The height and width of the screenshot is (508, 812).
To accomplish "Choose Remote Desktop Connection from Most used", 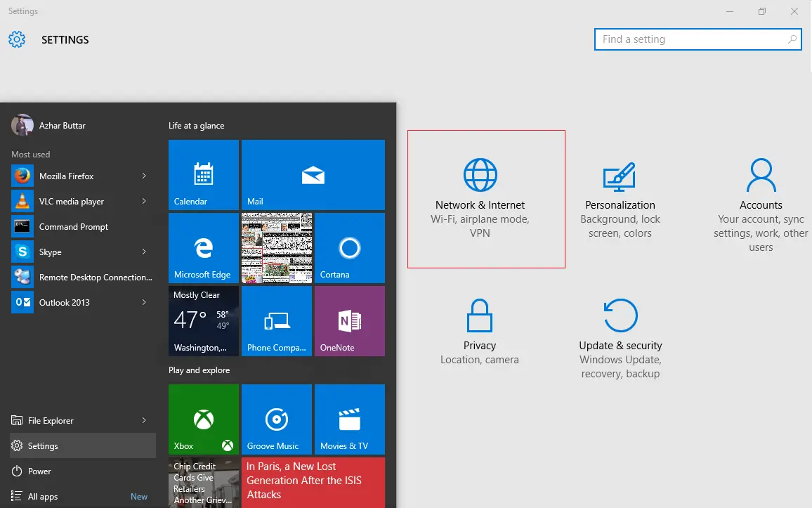I will 83,277.
